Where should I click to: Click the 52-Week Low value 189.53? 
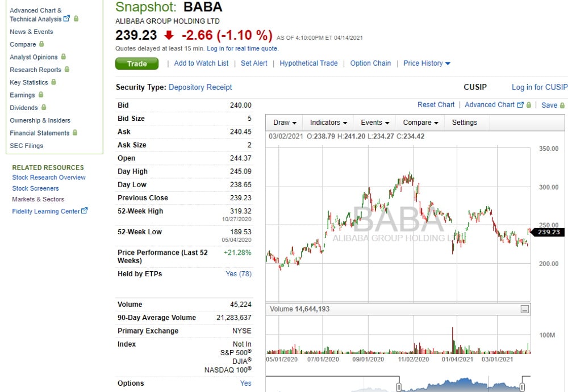(240, 231)
